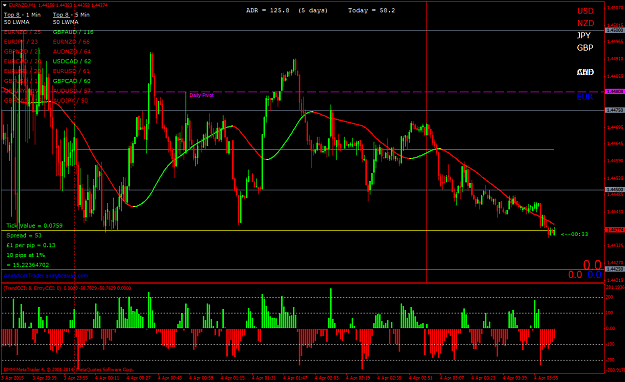Click the 'EURJPY / 23' pair entry
625x382 pixels.
point(21,41)
